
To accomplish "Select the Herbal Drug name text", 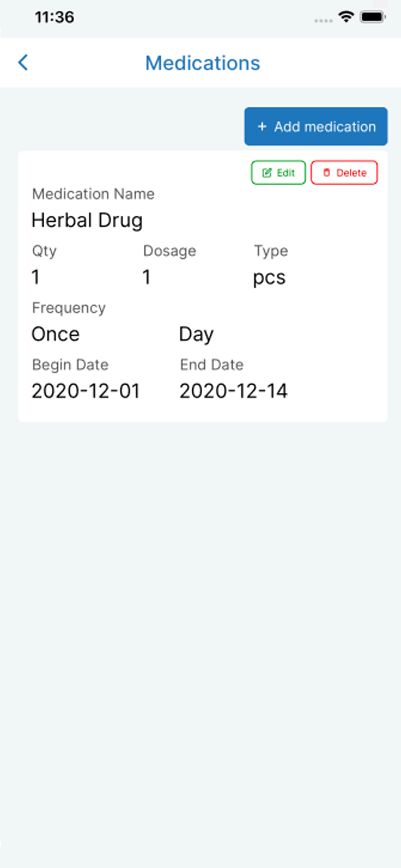I will pyautogui.click(x=87, y=220).
